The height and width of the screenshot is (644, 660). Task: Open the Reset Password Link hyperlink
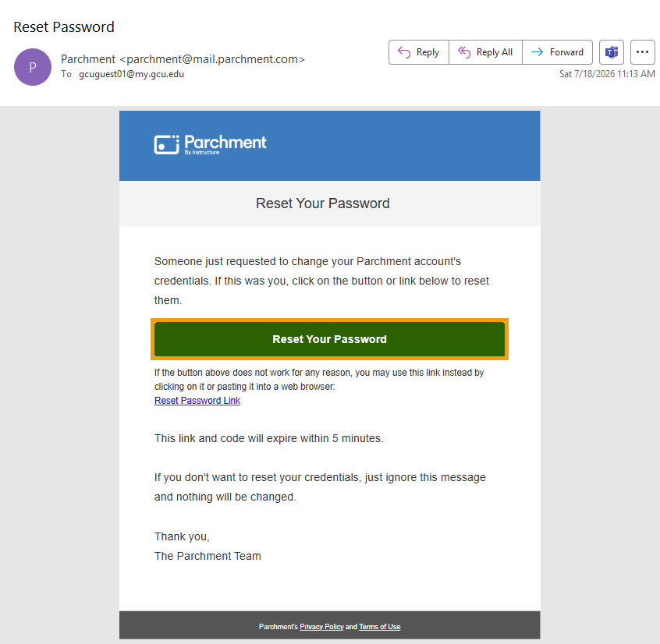pyautogui.click(x=197, y=401)
